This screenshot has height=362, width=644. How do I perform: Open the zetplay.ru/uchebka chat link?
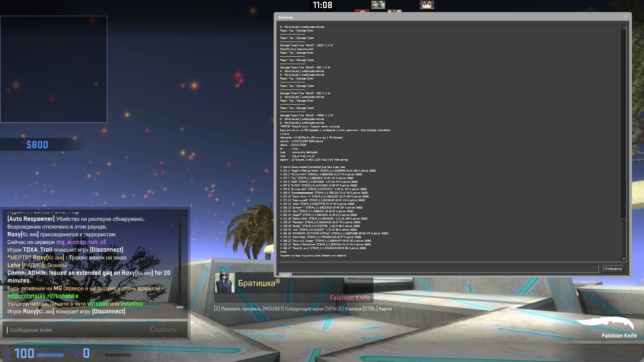(x=43, y=296)
